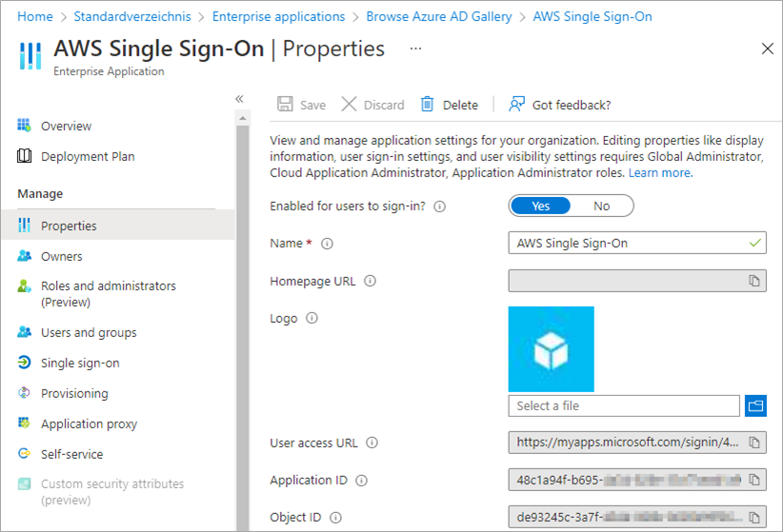Viewport: 783px width, 532px height.
Task: Navigate to Enterprise applications breadcrumb
Action: [278, 16]
